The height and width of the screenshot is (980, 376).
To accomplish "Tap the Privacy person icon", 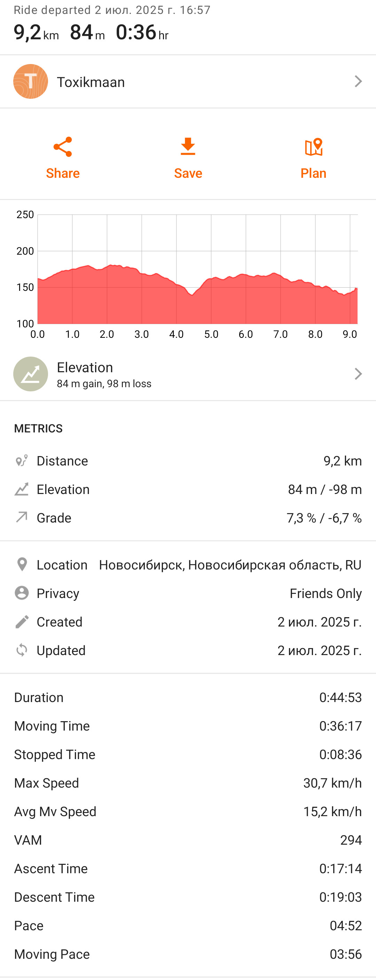I will tap(22, 593).
